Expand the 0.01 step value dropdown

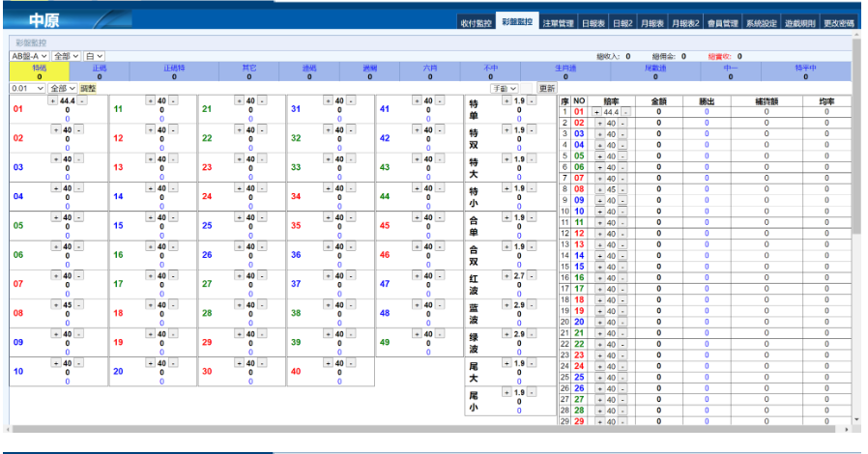click(x=27, y=88)
